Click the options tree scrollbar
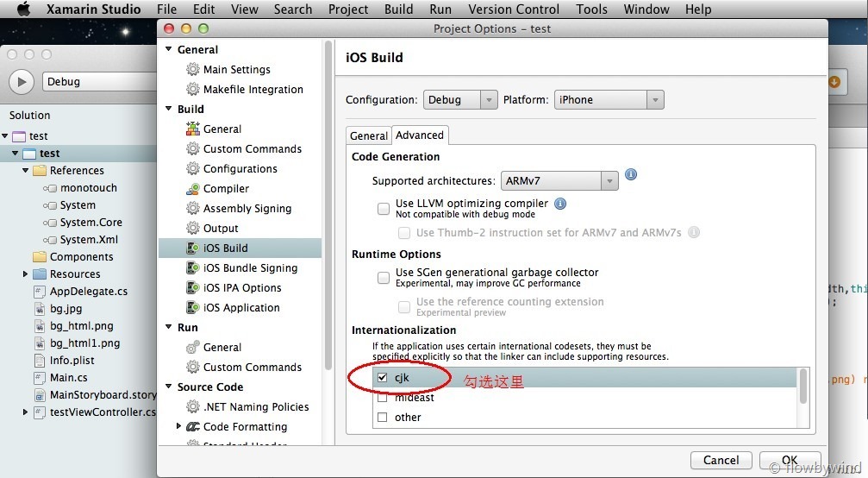 point(328,206)
